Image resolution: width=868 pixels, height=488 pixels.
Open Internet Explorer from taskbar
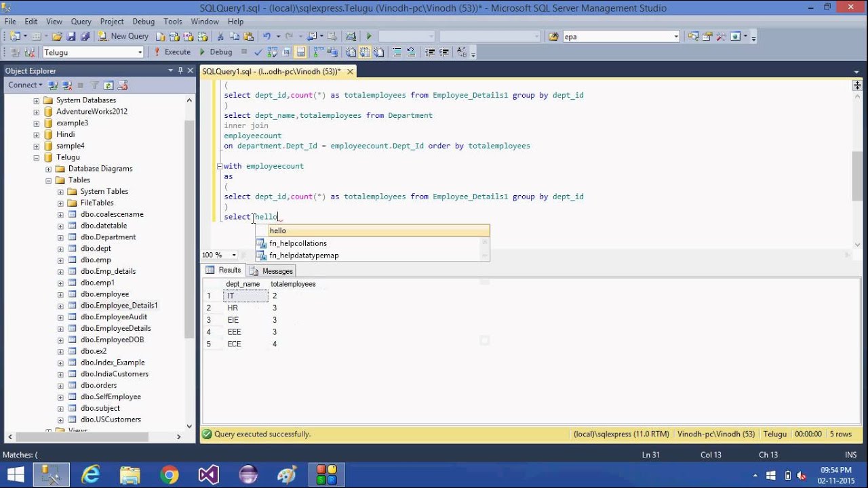coord(91,474)
